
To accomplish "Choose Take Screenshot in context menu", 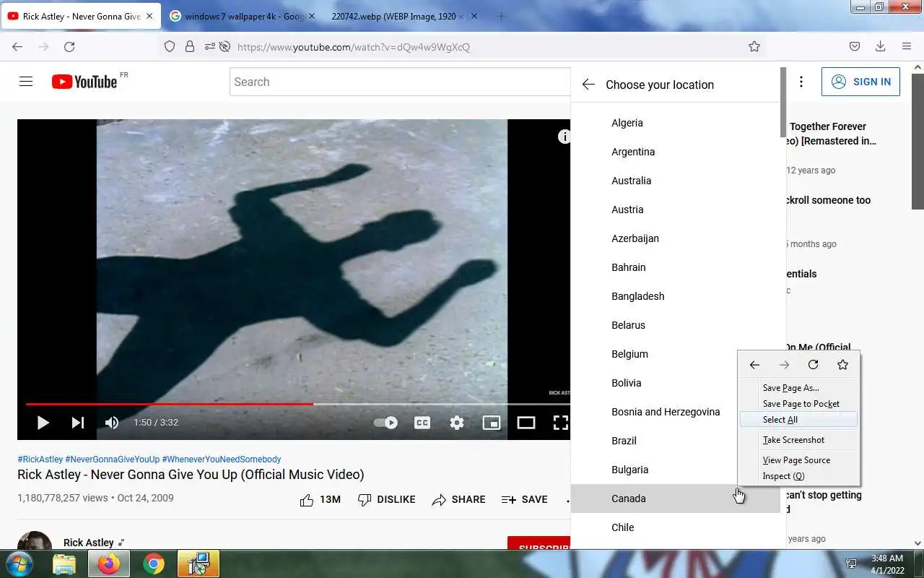I will tap(798, 440).
